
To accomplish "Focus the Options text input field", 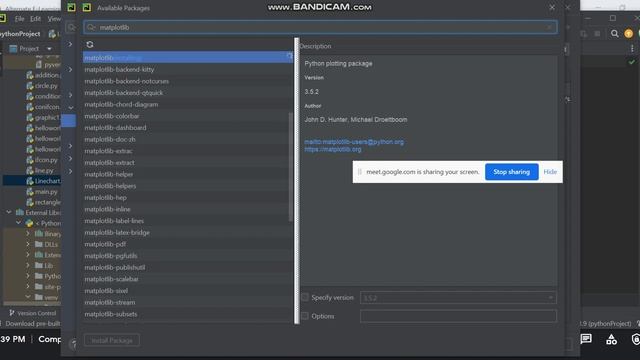I will click(458, 316).
